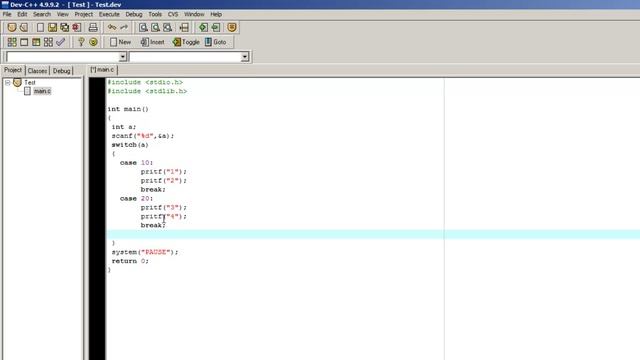Switch to the Project panel tab
The height and width of the screenshot is (360, 640).
(13, 70)
